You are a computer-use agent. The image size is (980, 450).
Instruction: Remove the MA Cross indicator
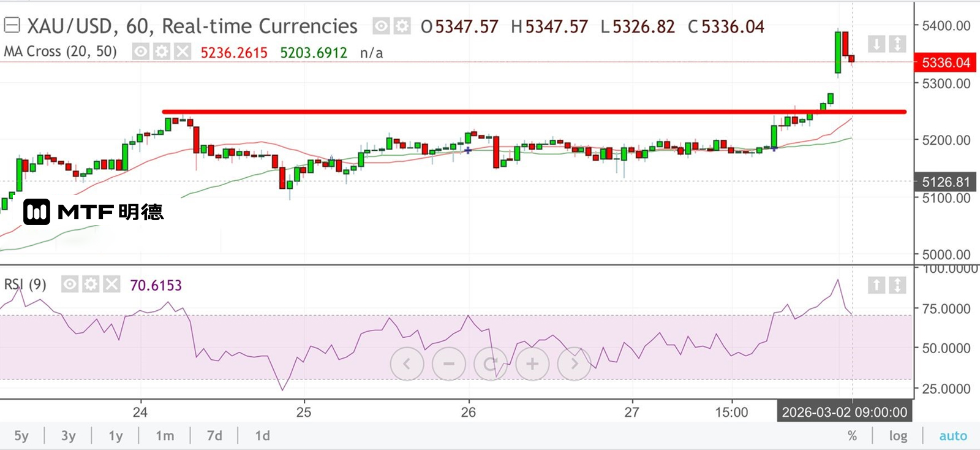[x=183, y=51]
